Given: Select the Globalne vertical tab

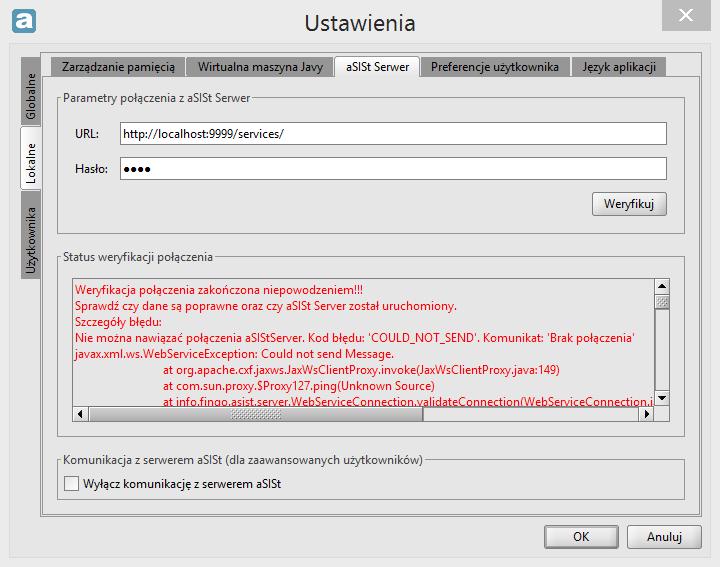Looking at the screenshot, I should click(31, 91).
